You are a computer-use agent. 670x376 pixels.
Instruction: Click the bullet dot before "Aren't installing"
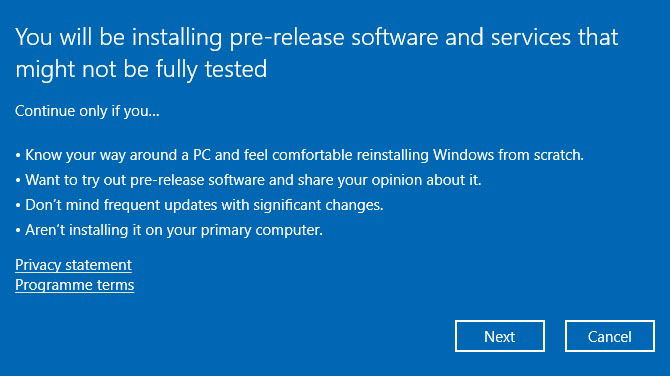point(18,231)
